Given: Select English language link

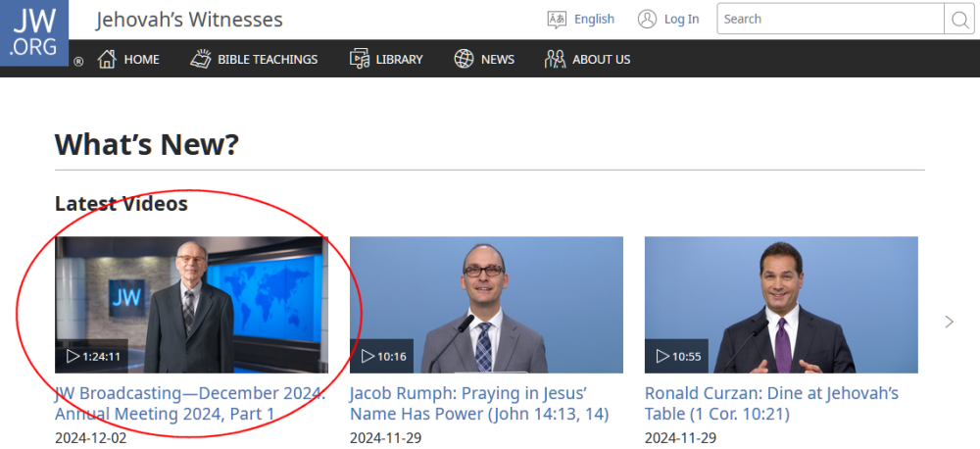Looking at the screenshot, I should [x=594, y=19].
